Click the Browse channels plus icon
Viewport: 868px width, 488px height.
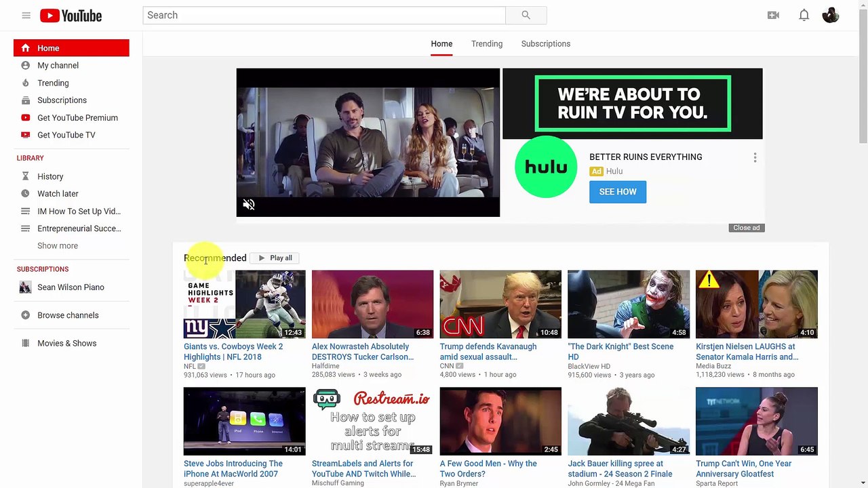coord(25,315)
